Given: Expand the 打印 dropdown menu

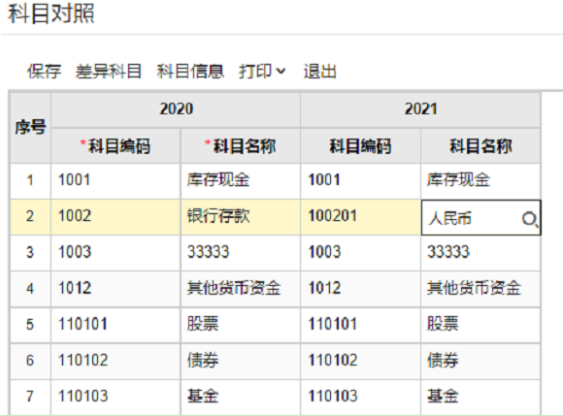Looking at the screenshot, I should [262, 71].
